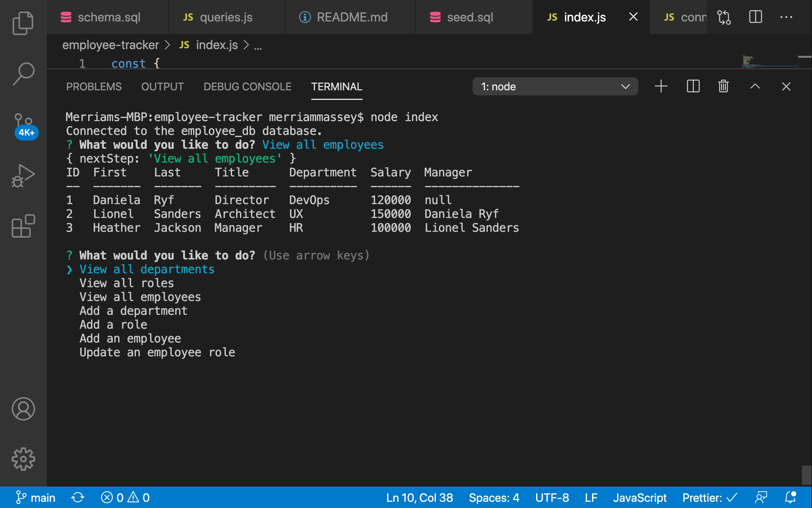Click errors and warnings count in status bar
Viewport: 812px width, 508px height.
click(125, 498)
